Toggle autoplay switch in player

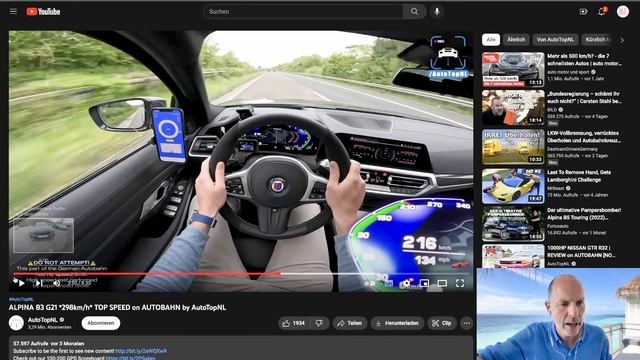tap(370, 283)
